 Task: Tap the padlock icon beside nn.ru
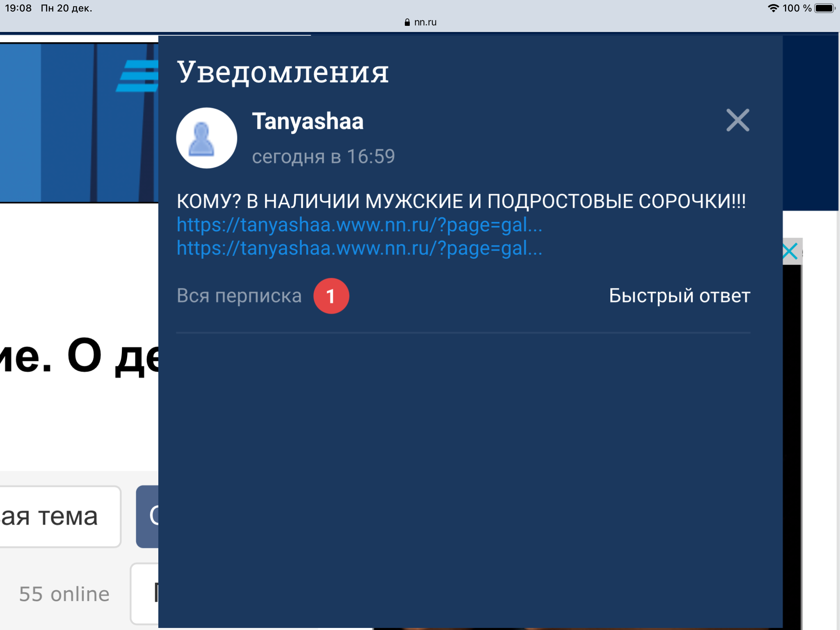[407, 22]
